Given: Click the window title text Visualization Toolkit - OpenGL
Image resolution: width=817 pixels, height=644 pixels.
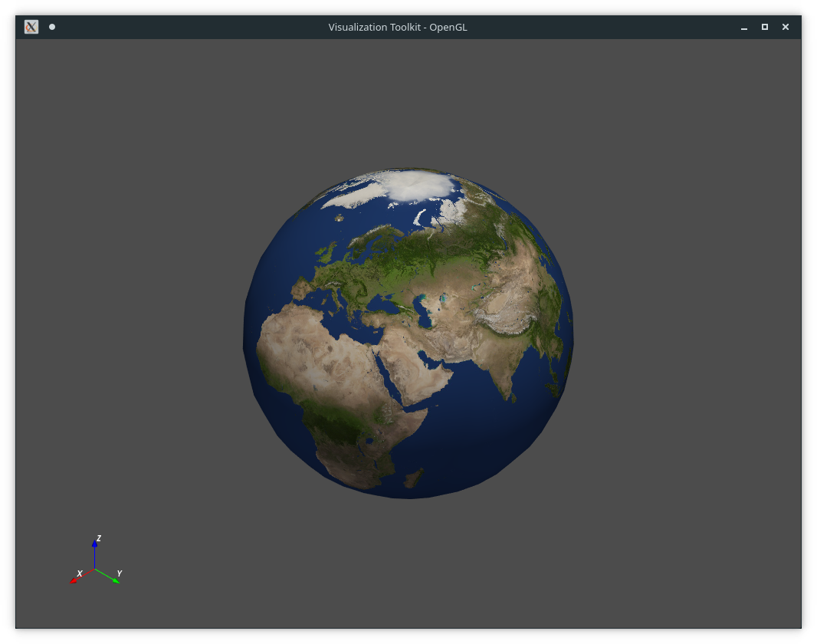Looking at the screenshot, I should [399, 26].
